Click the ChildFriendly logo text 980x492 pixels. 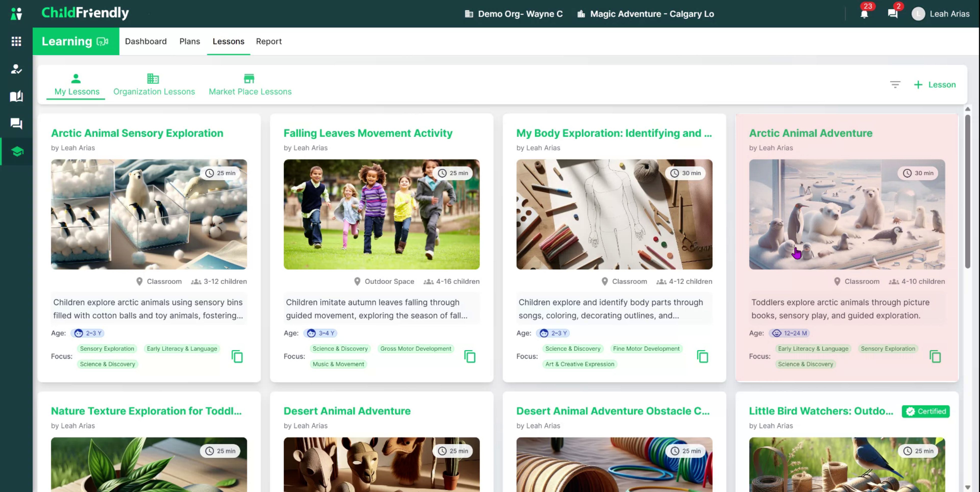[85, 13]
